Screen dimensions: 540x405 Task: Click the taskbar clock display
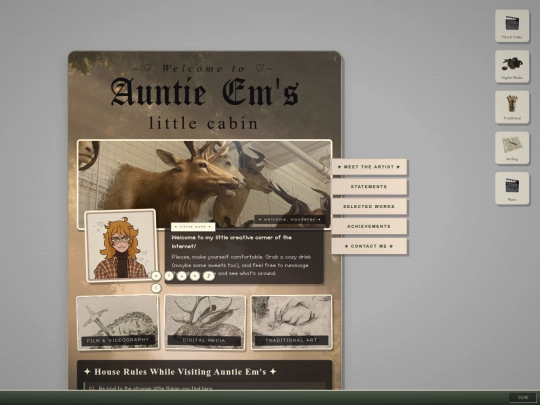[x=523, y=398]
